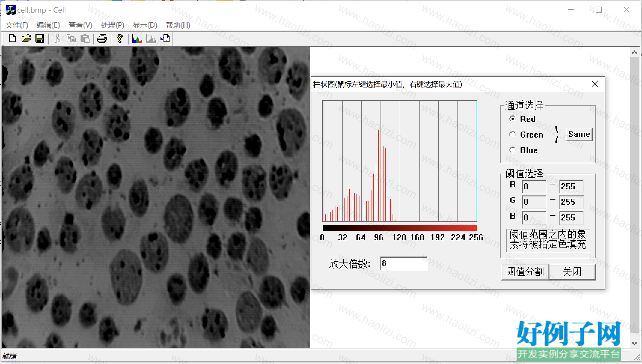Screen dimensions: 642x364
Task: Click the last toolbar icon after histograms
Action: coord(165,39)
